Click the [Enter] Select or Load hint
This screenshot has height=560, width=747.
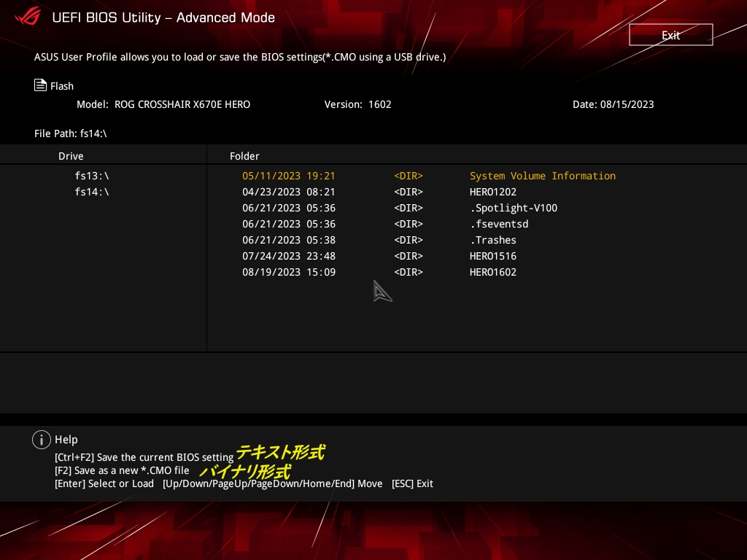104,484
